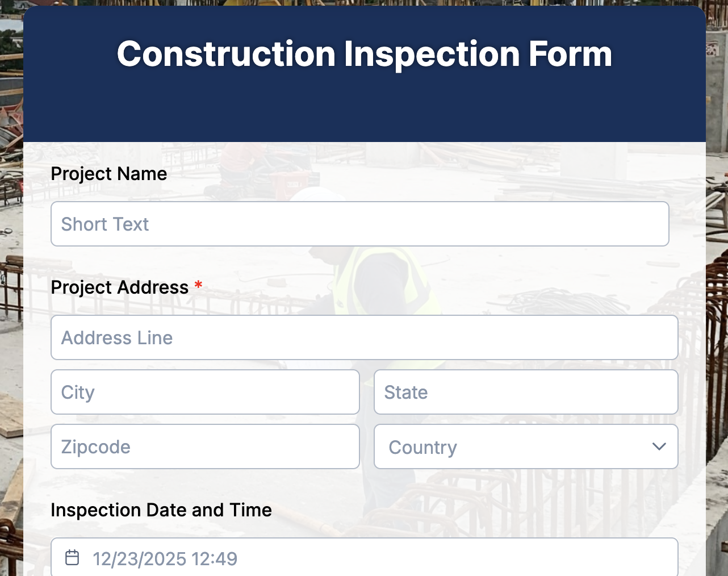Image resolution: width=728 pixels, height=576 pixels.
Task: Click the State input box
Action: [526, 392]
